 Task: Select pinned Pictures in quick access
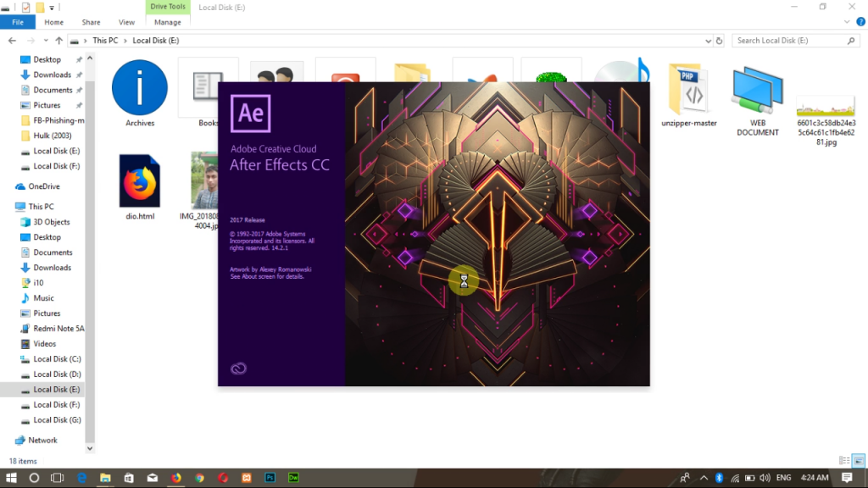click(47, 105)
